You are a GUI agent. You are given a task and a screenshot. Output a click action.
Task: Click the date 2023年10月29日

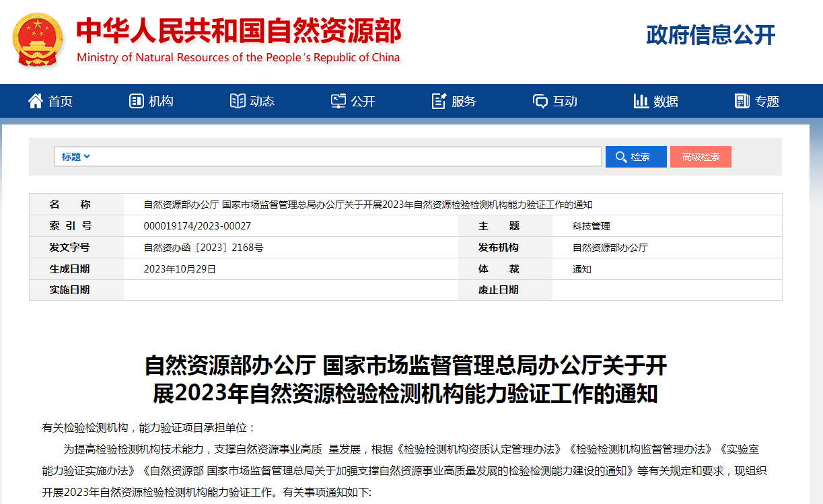(x=180, y=269)
